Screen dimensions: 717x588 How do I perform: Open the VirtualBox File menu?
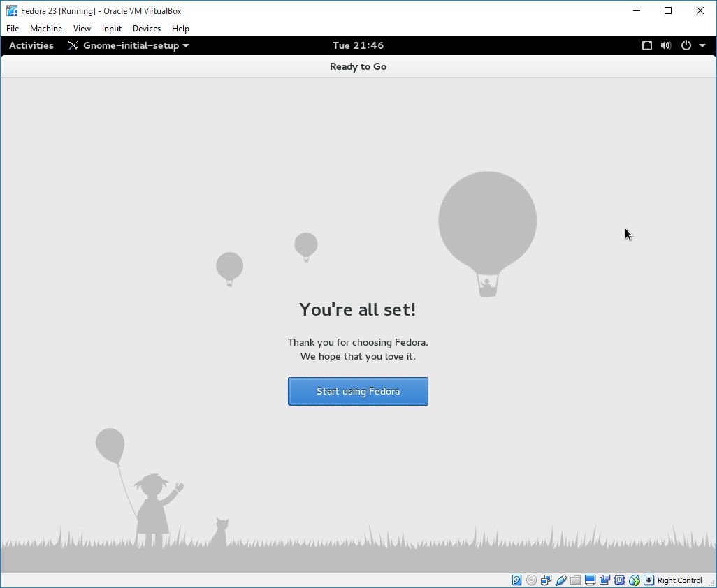(13, 29)
